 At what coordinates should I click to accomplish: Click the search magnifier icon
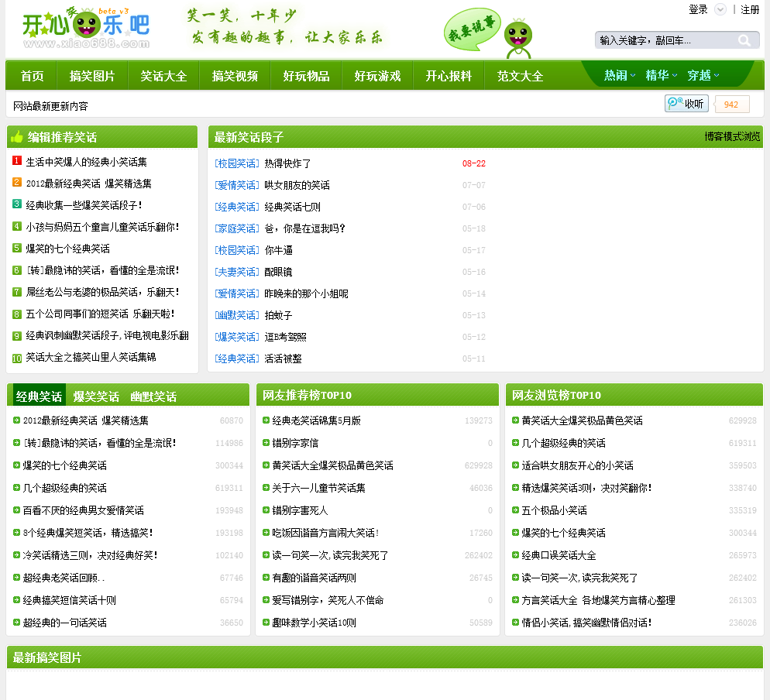(744, 40)
